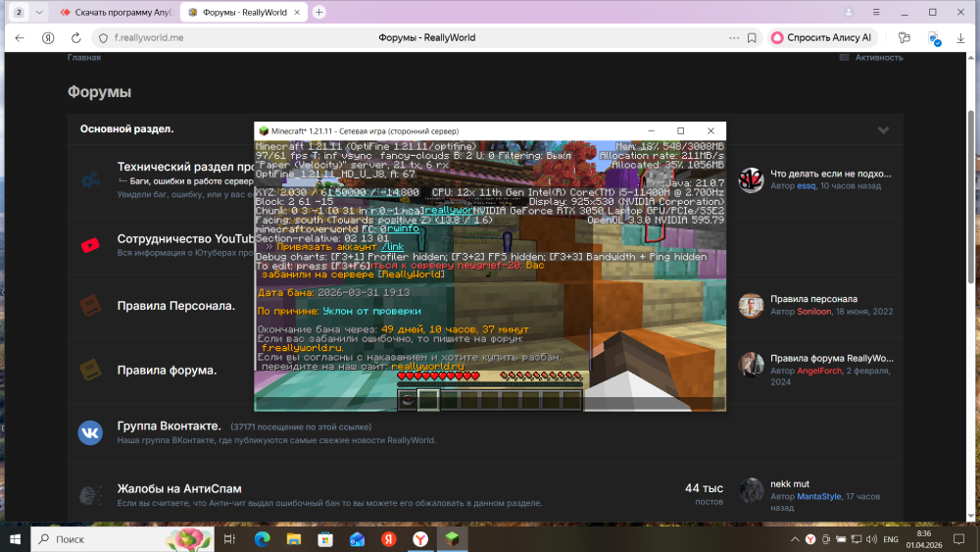Ask Alice AI via Спросить Алису AI

[821, 38]
